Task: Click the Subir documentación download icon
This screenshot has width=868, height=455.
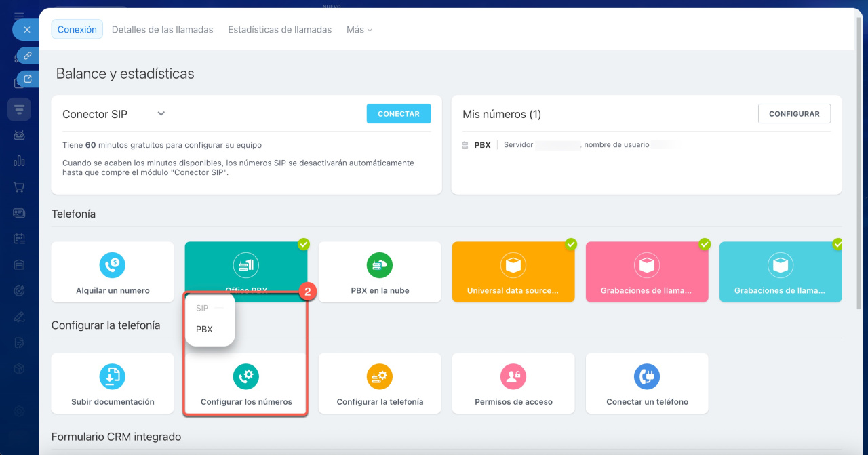Action: [112, 376]
